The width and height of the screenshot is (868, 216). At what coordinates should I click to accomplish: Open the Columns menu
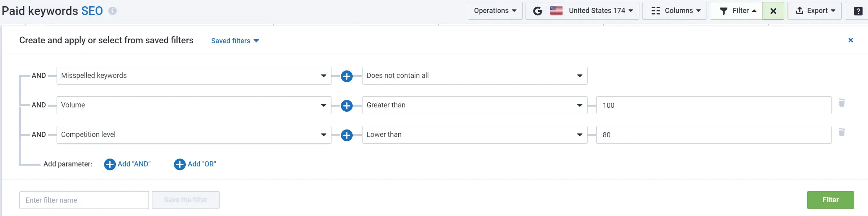pyautogui.click(x=674, y=11)
